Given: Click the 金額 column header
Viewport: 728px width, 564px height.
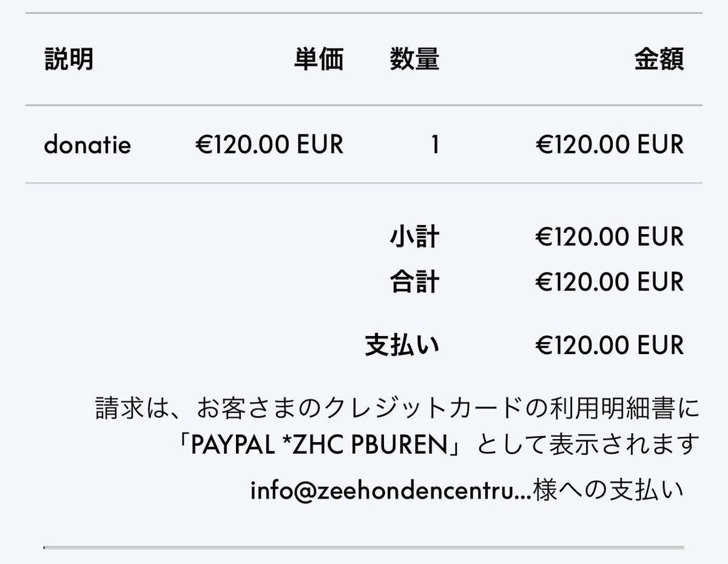Looking at the screenshot, I should (x=659, y=59).
